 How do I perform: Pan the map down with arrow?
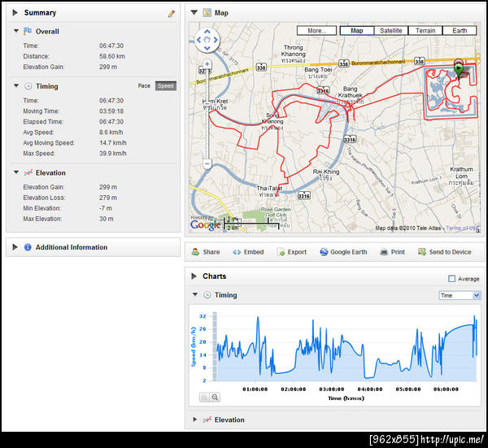pos(207,48)
